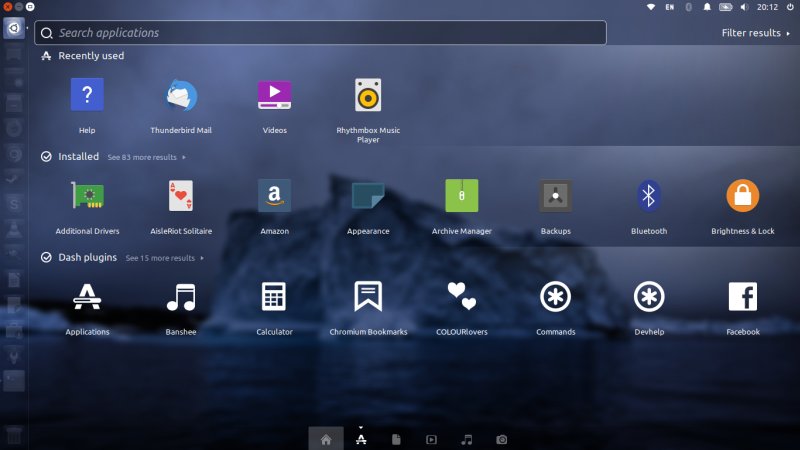Focus the Search applications field
The height and width of the screenshot is (450, 800).
(x=320, y=33)
